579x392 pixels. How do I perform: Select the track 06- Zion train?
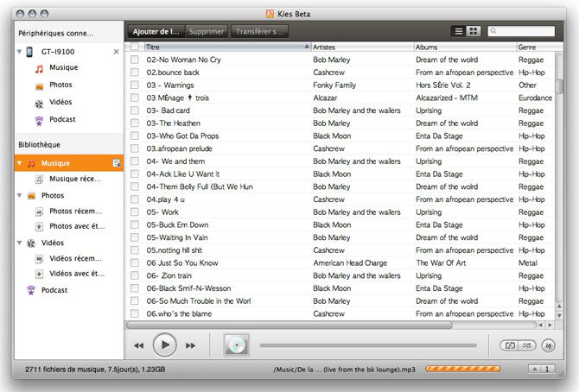coord(169,275)
